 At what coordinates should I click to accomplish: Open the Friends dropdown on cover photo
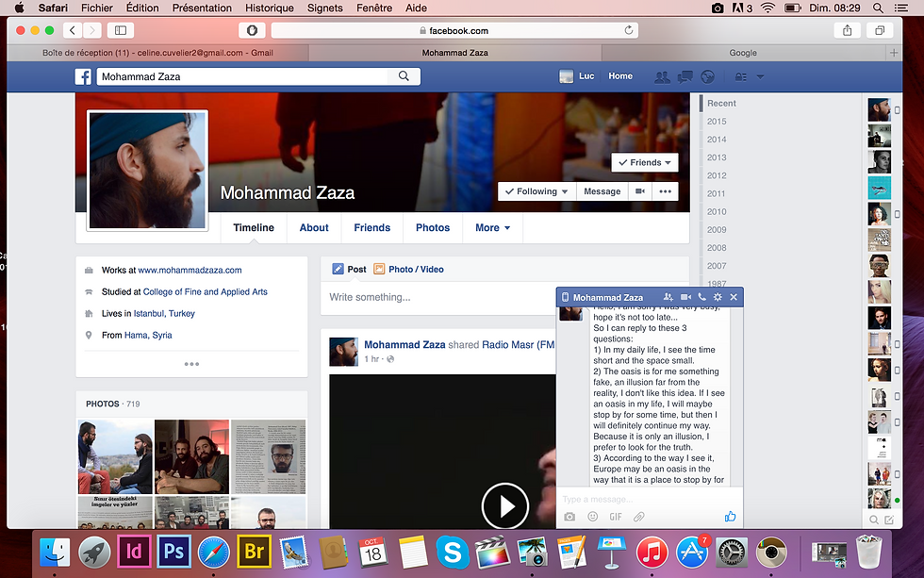coord(645,162)
